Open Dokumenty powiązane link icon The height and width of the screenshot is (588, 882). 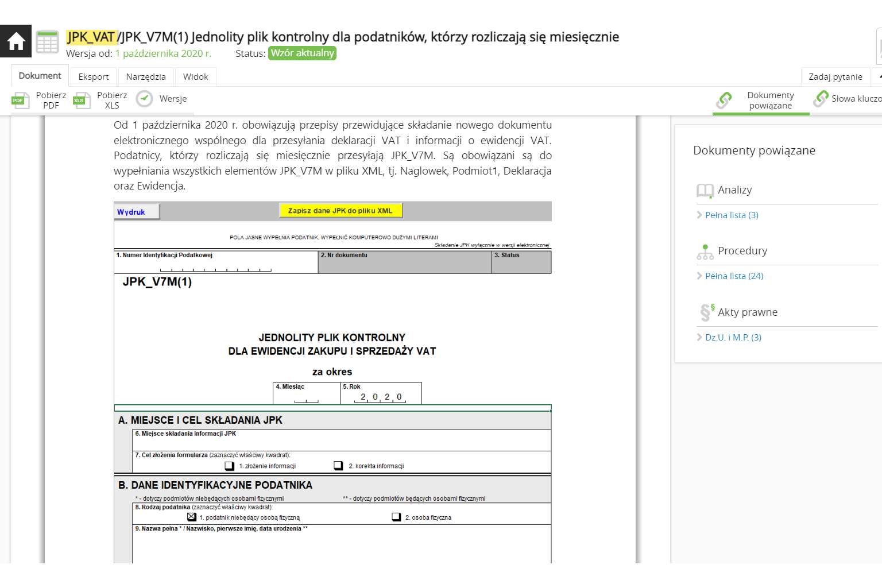[x=724, y=100]
